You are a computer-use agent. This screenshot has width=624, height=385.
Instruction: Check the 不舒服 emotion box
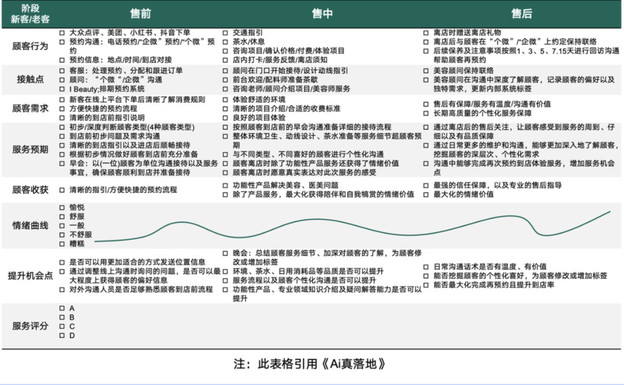(62, 235)
